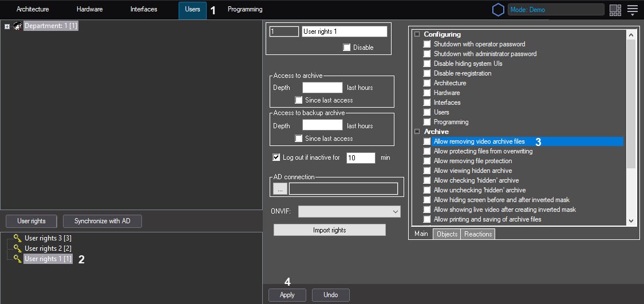This screenshot has height=304, width=644.
Task: Click the rights list vertical scrollbar
Action: 631,103
